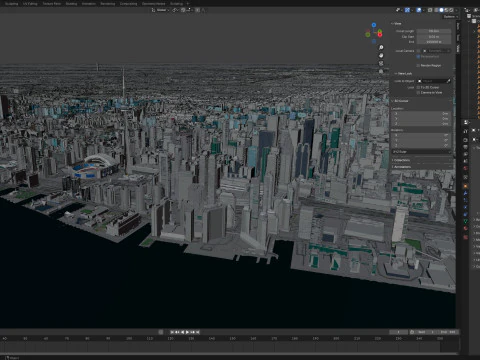The width and height of the screenshot is (480, 360).
Task: Open Render properties tab icon
Action: point(465,140)
